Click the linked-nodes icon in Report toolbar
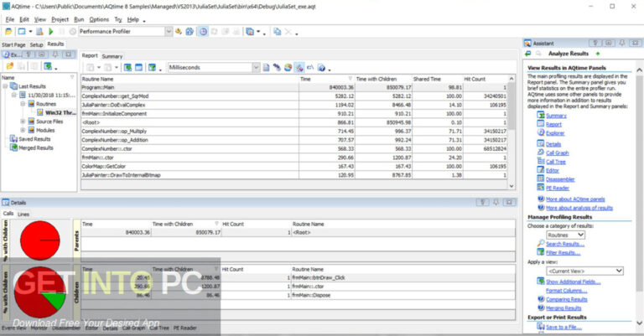Viewport: 644px width, 336px height. (278, 67)
